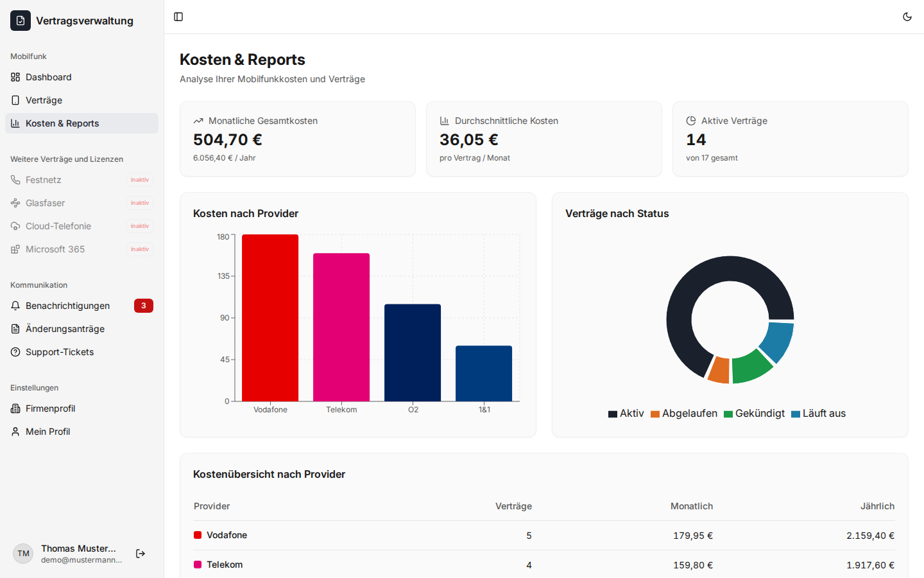Click the Microsoft 365 sidebar icon
Screen dimensions: 924x578
point(15,249)
